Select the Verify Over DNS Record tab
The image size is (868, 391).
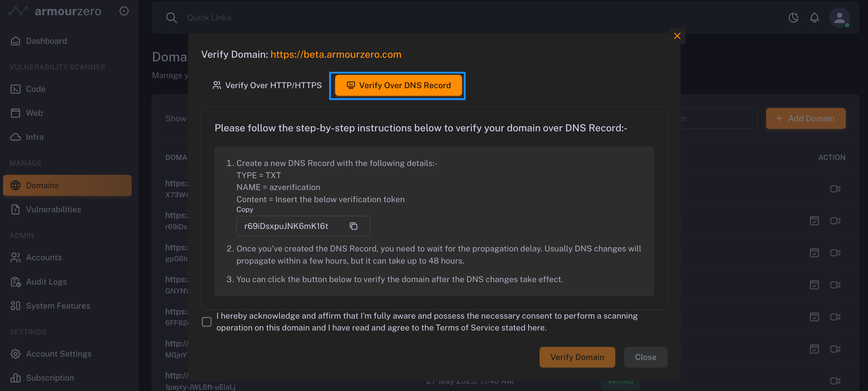pos(398,85)
